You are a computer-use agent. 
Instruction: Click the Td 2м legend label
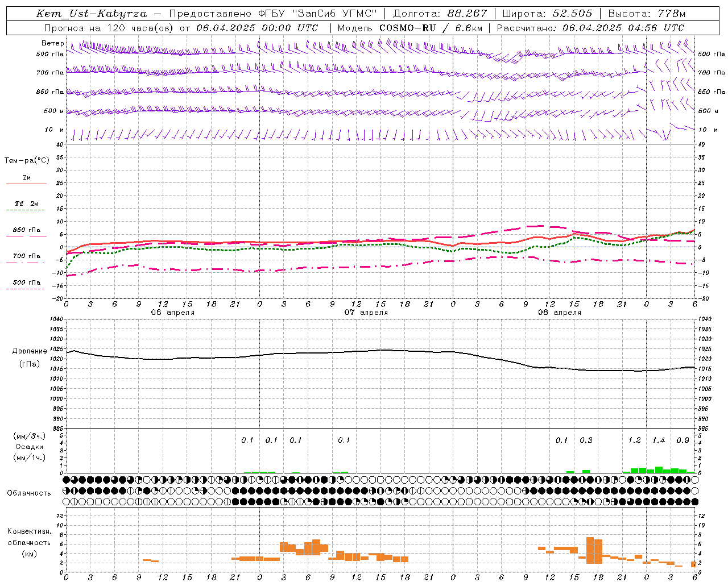tap(26, 203)
